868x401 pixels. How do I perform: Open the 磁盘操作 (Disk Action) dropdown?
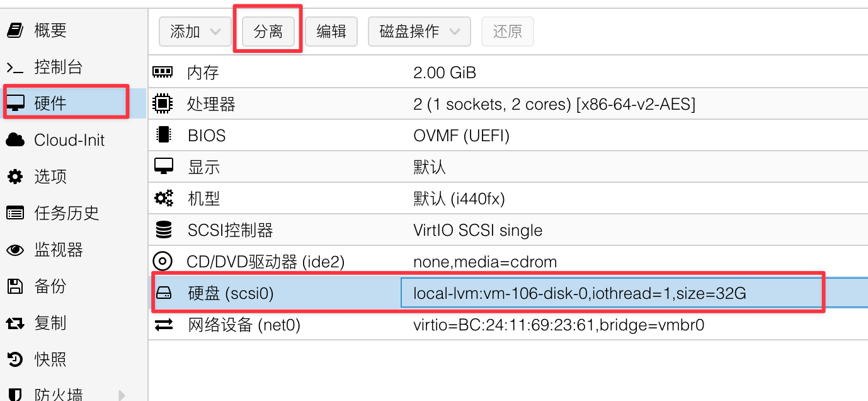[x=419, y=32]
